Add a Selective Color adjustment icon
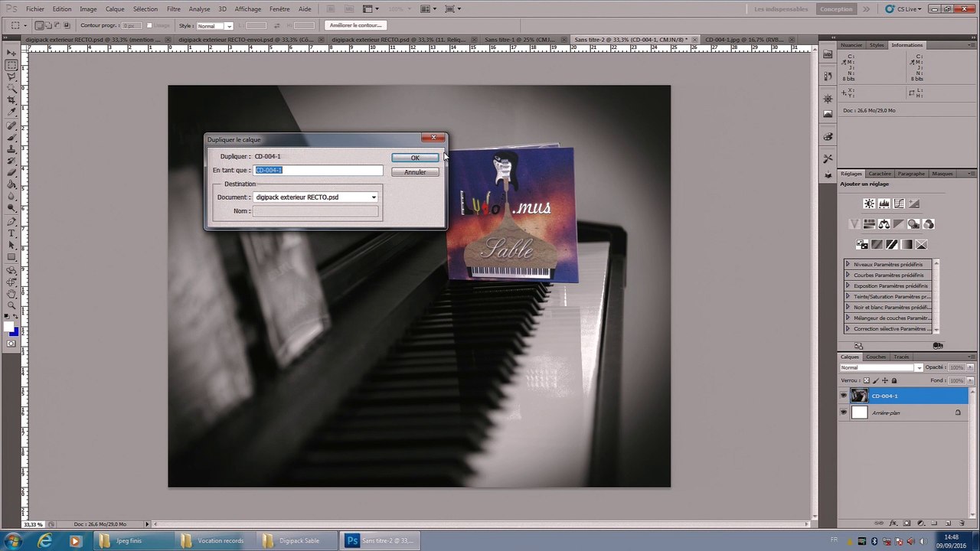 [921, 245]
